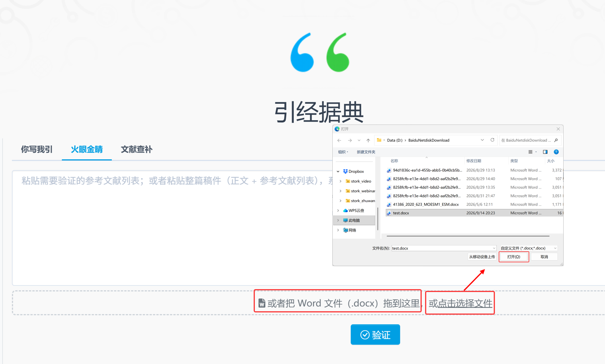Go back using the dialog's back arrow
The height and width of the screenshot is (364, 605).
click(339, 140)
